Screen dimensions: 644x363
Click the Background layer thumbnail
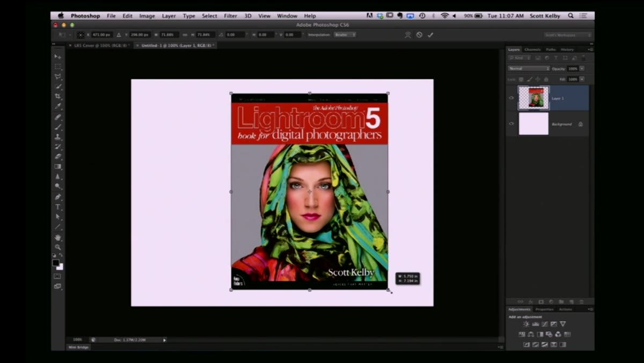[x=533, y=124]
